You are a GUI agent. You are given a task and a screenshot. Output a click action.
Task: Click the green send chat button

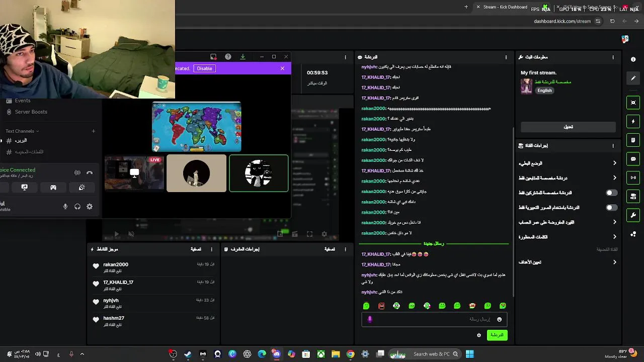(x=497, y=335)
